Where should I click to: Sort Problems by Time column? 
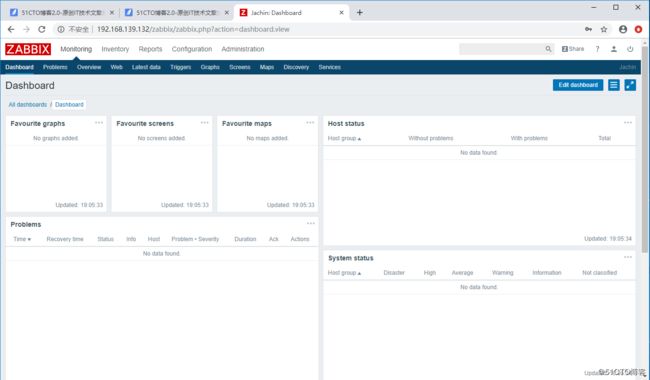[22, 239]
